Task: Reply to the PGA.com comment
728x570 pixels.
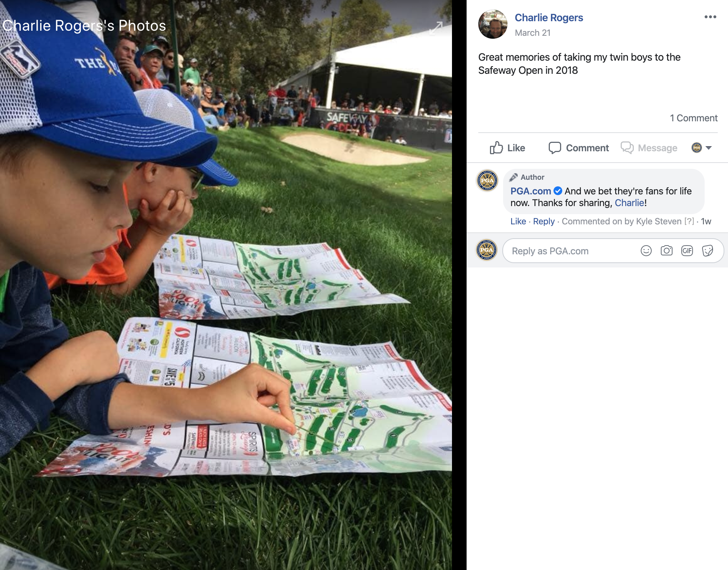Action: coord(544,221)
